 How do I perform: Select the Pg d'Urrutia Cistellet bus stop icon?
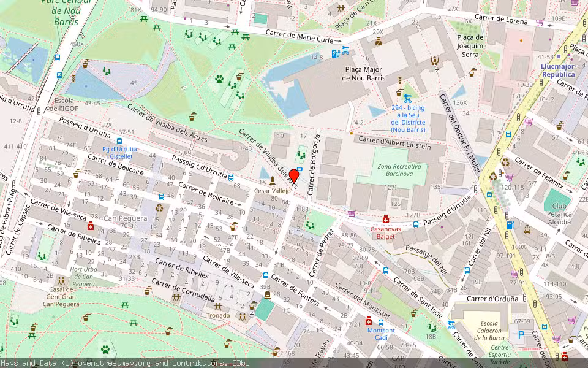119,141
